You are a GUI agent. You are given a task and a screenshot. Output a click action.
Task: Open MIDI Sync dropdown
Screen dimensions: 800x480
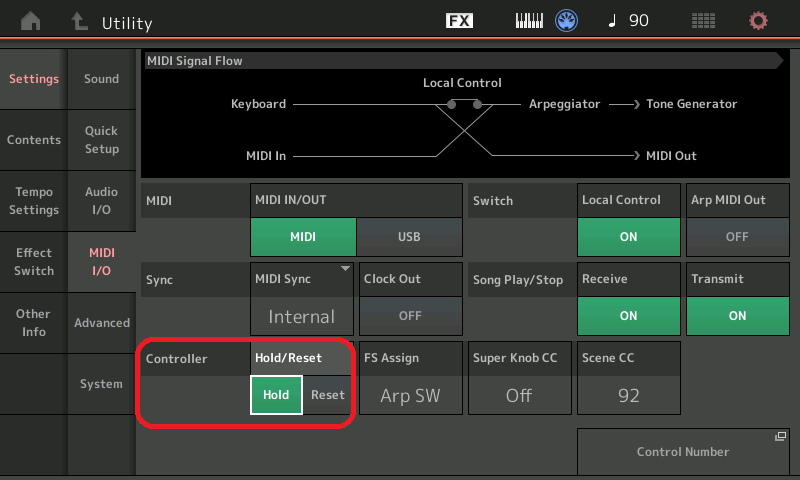[302, 315]
